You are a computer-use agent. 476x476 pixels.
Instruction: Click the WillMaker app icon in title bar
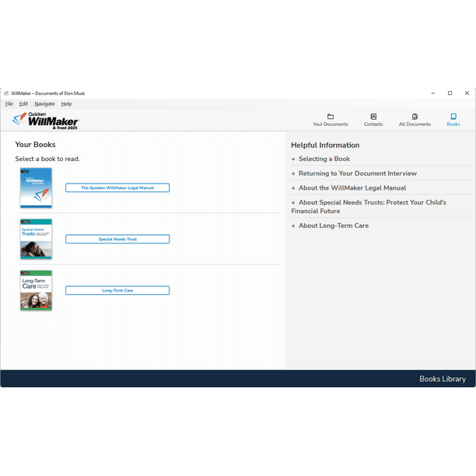pos(6,93)
